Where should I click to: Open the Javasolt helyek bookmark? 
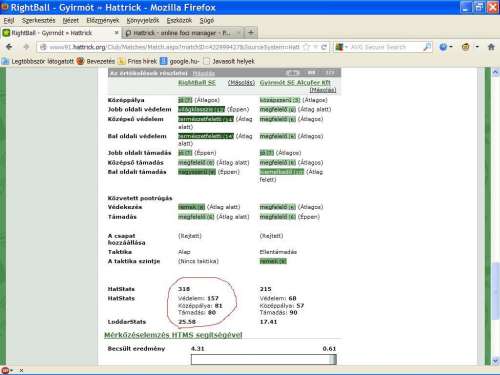pos(229,61)
